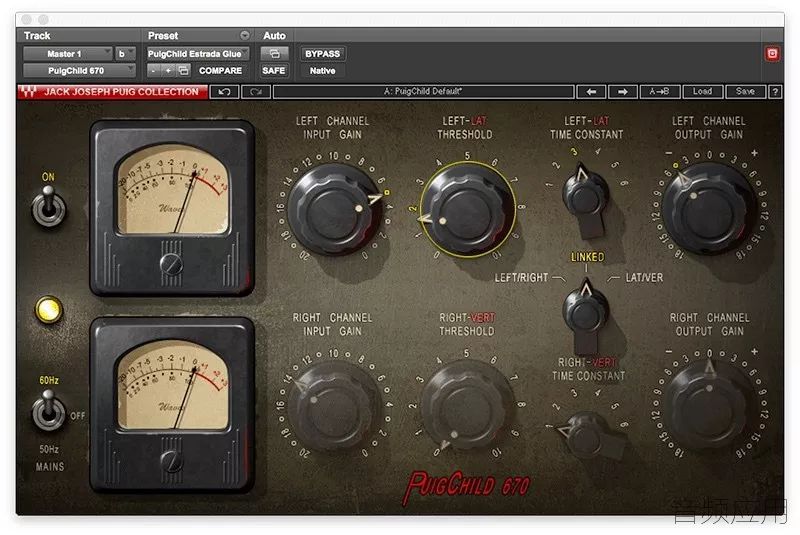
Task: Click the Left-Lat Time Constant selector knob
Action: [x=586, y=196]
